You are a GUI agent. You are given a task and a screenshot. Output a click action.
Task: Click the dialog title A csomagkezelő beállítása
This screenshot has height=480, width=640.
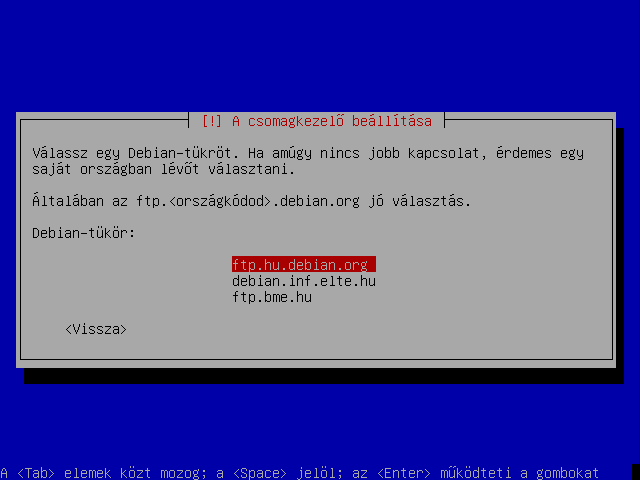pyautogui.click(x=332, y=121)
